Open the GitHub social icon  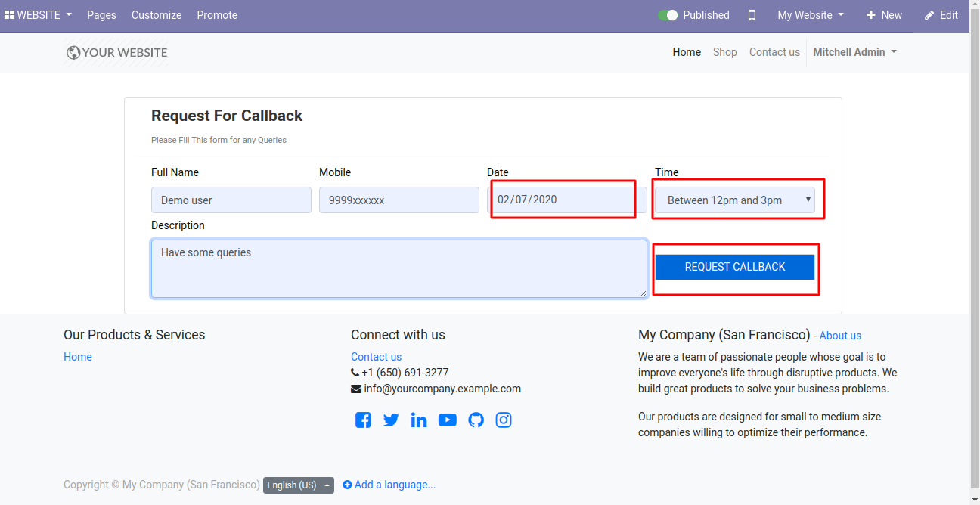pos(476,420)
